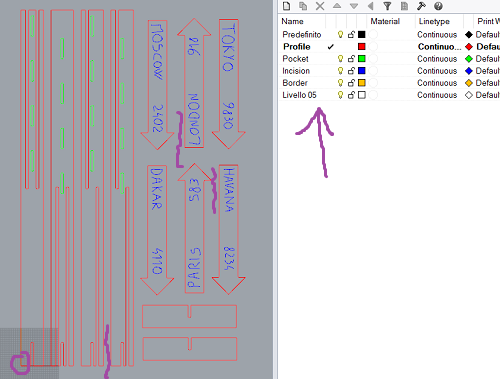
Task: Set material of Border layer
Action: coord(373,83)
